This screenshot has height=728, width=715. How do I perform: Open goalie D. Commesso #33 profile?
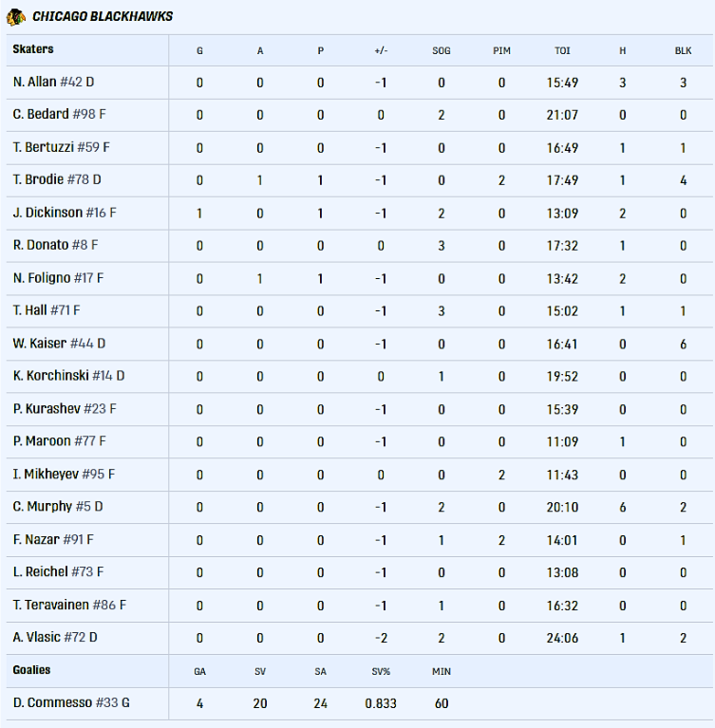(x=71, y=703)
